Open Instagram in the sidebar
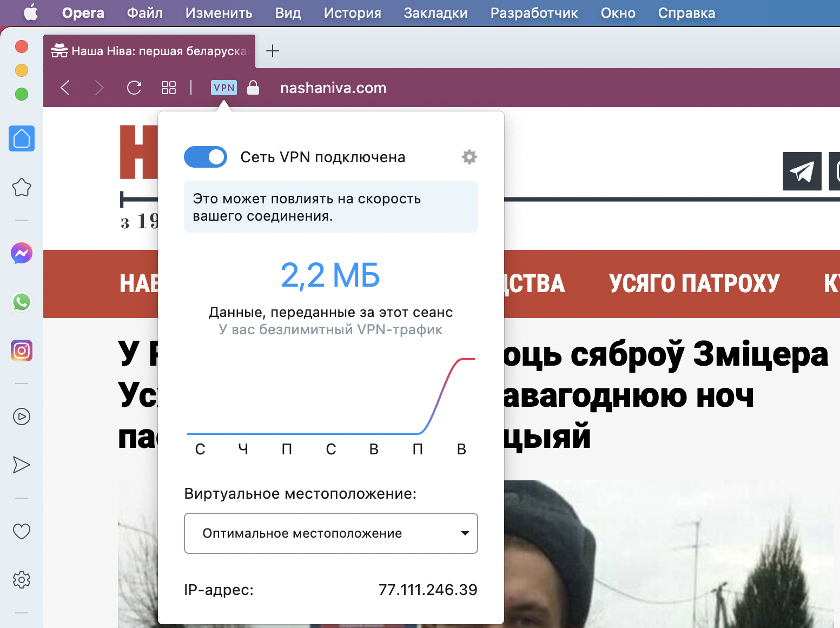This screenshot has height=628, width=840. pyautogui.click(x=22, y=351)
